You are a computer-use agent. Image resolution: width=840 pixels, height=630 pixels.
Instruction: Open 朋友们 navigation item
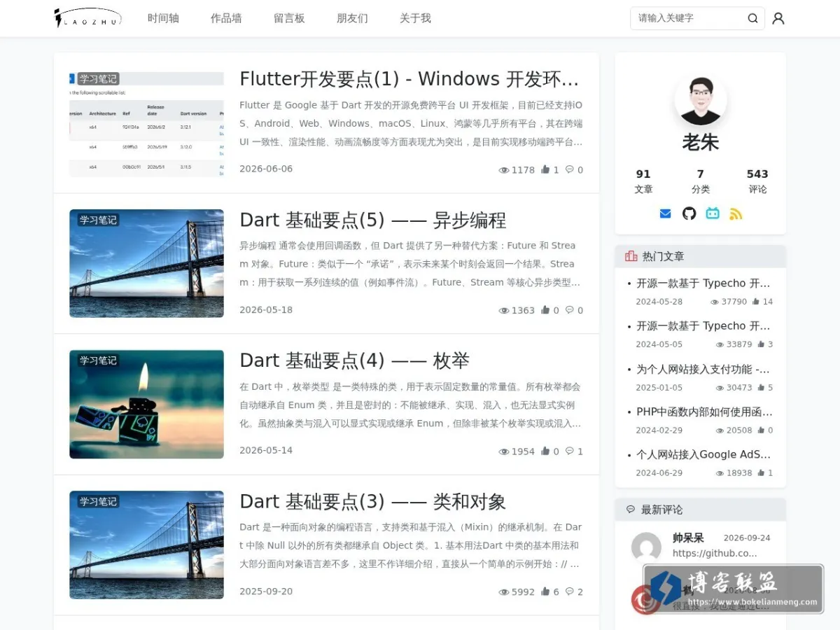352,18
